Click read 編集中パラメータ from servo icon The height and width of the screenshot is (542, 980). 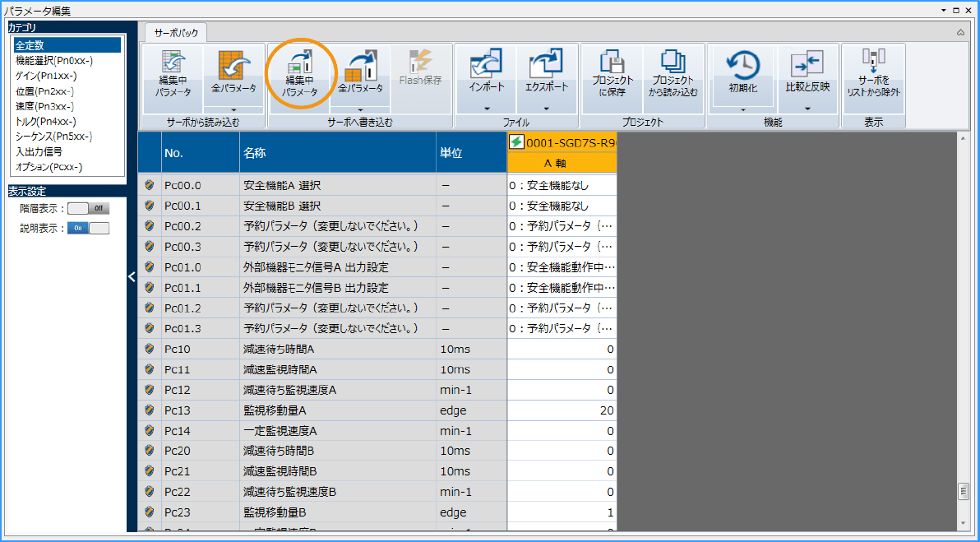pyautogui.click(x=173, y=64)
